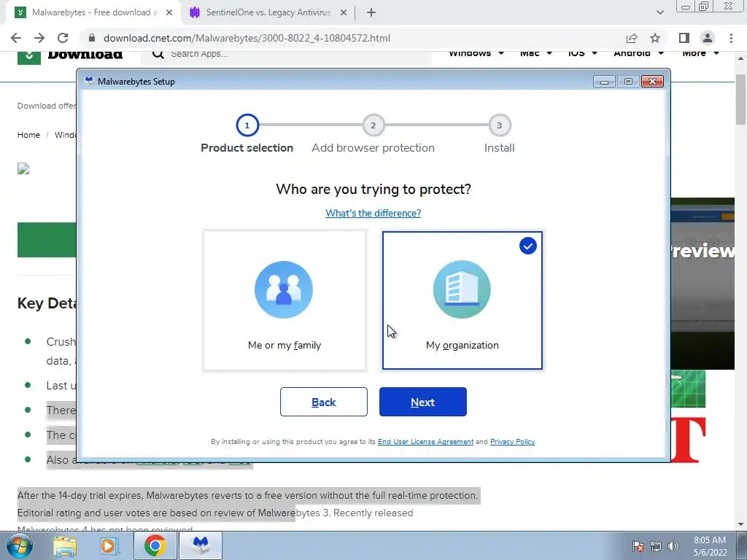Bookmark this page with star icon
The image size is (747, 560).
click(655, 38)
